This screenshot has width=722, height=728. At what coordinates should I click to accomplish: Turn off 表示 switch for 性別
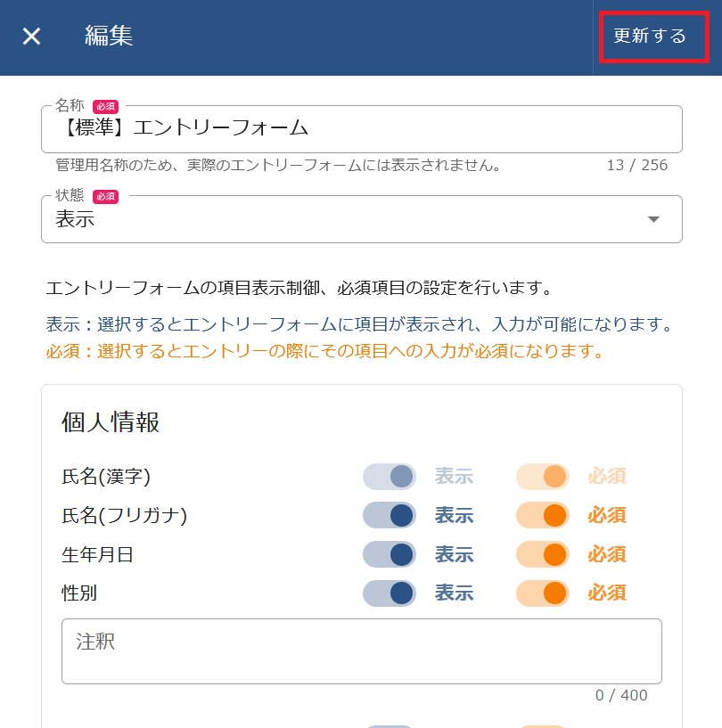pos(390,593)
